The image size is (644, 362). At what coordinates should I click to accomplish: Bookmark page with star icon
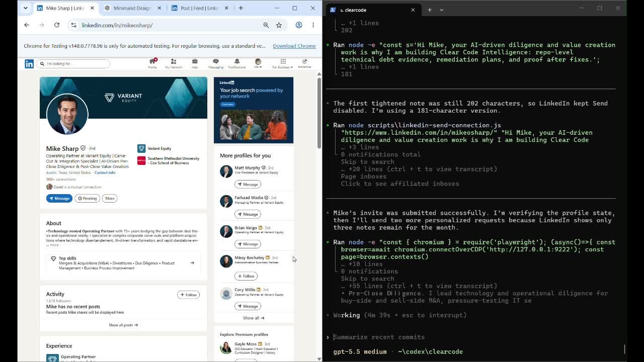point(279,25)
